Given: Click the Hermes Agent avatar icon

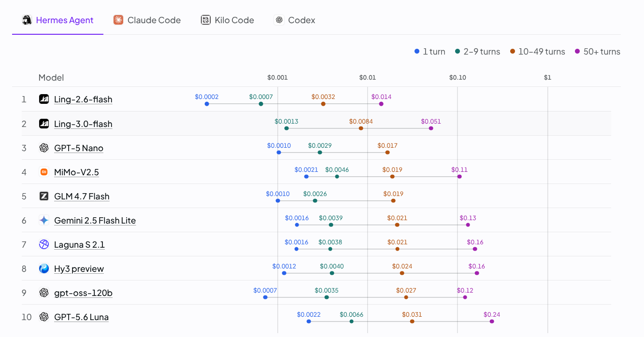Looking at the screenshot, I should [27, 20].
